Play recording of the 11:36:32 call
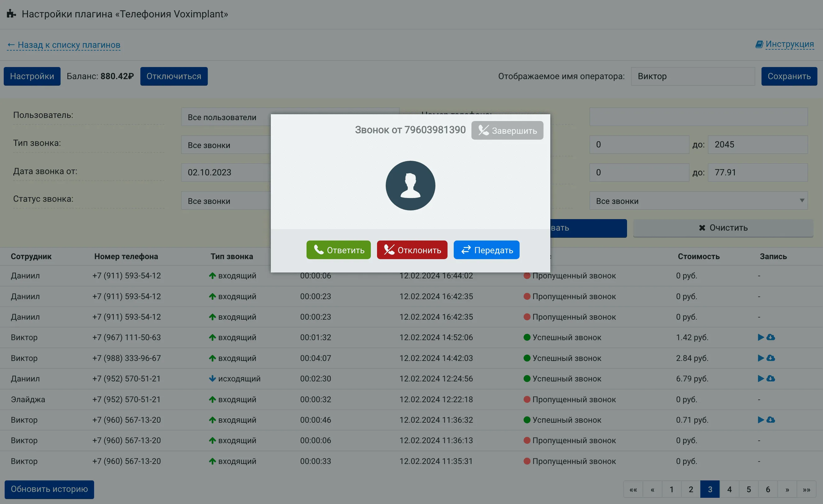Viewport: 823px width, 504px height. (x=761, y=420)
